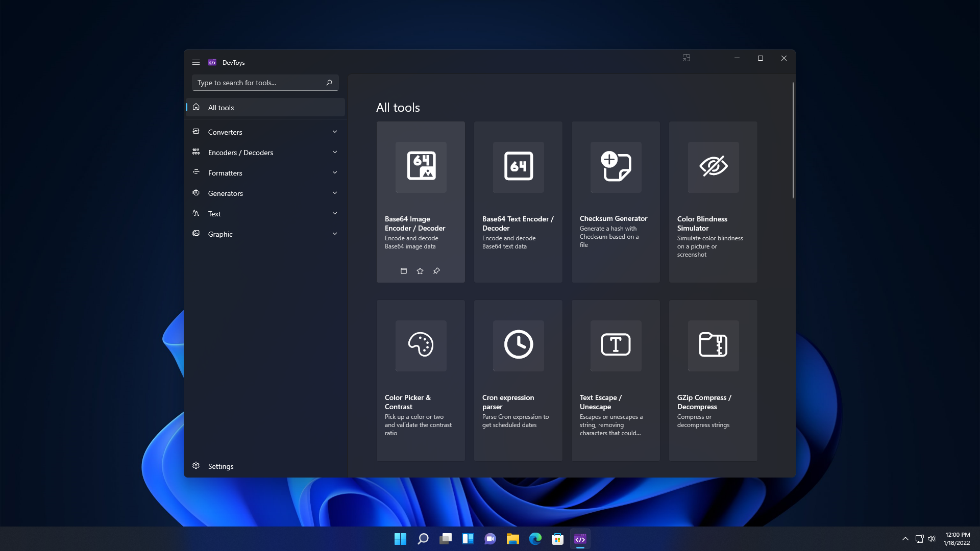The height and width of the screenshot is (551, 980).
Task: Toggle favorite star on Base64 Image tile
Action: pos(420,271)
